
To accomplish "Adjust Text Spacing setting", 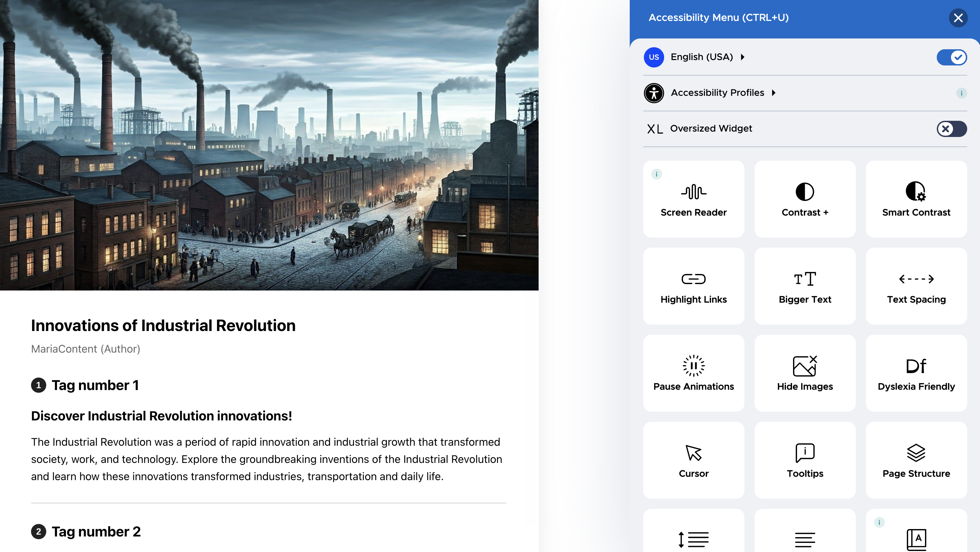I will (x=916, y=286).
